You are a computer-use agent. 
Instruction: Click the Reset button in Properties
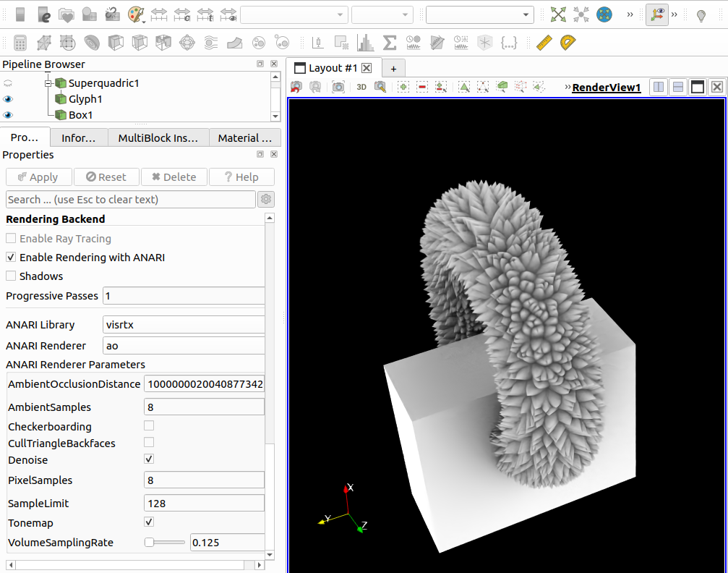[106, 177]
